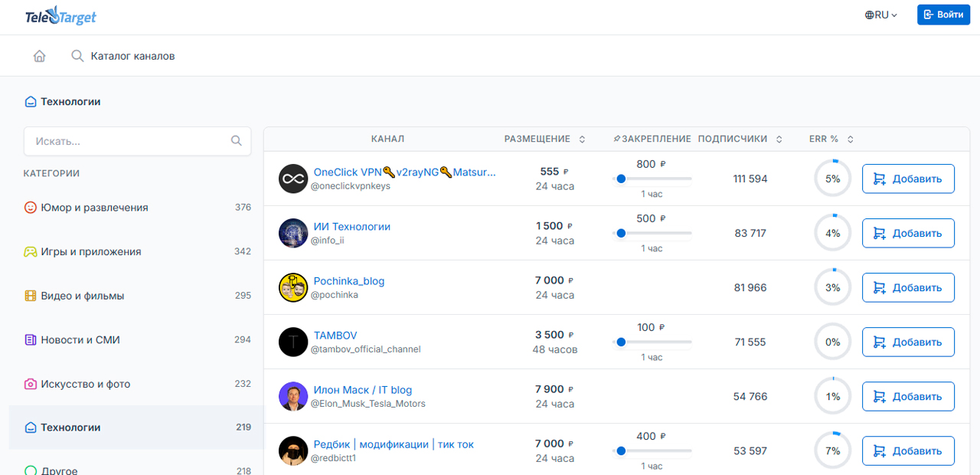Click the Игры и приложения gamepad icon
The width and height of the screenshot is (980, 475).
click(x=31, y=251)
